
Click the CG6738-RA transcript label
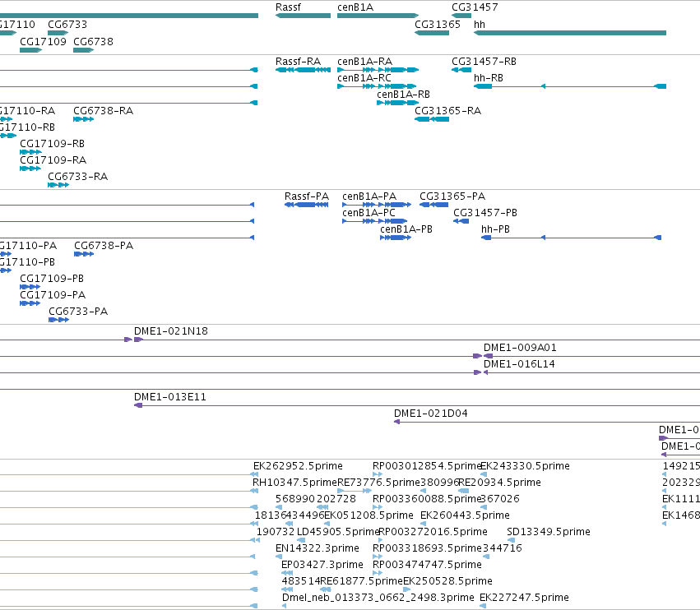tap(103, 111)
